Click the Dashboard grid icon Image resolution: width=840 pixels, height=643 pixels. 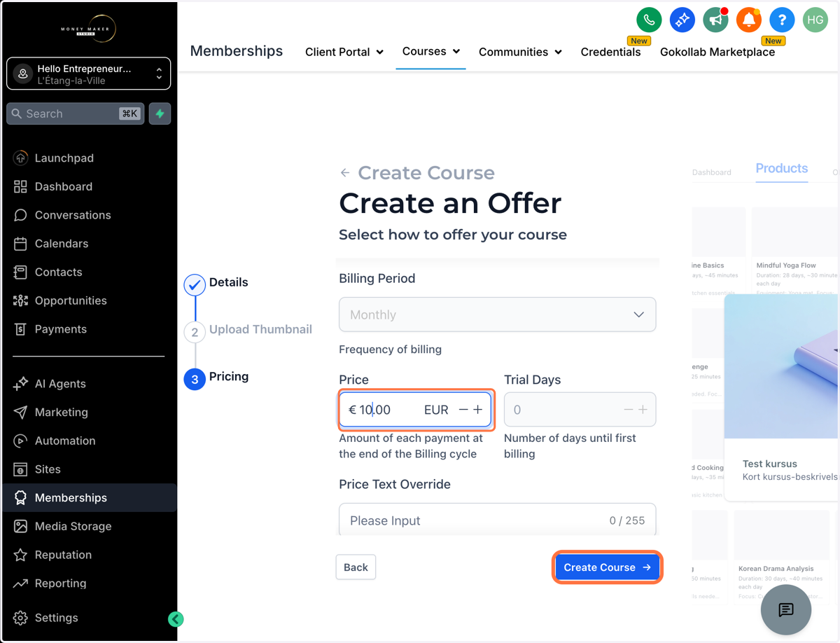pos(20,186)
